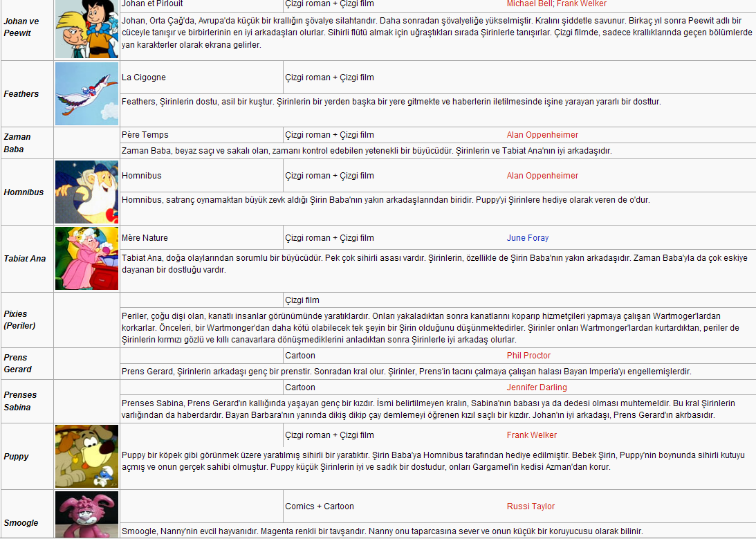Image resolution: width=756 pixels, height=539 pixels.
Task: Click the Zaman Baba description text
Action: click(367, 151)
